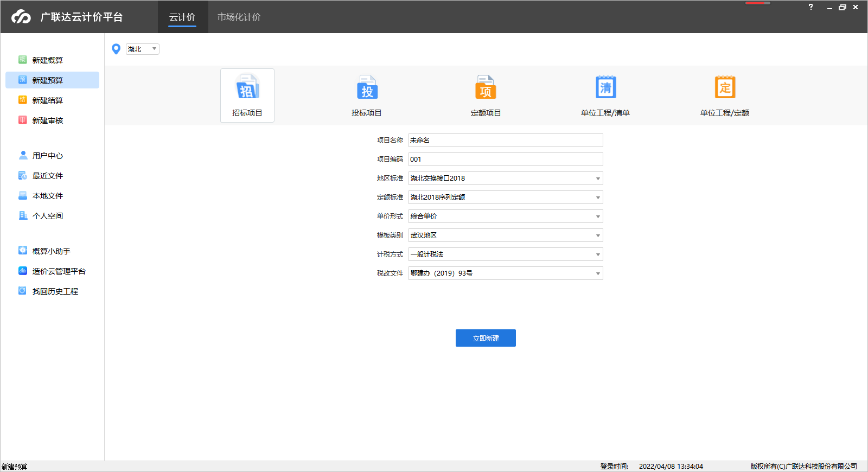Viewport: 868px width, 472px height.
Task: Choose the 招标项目 project type icon
Action: [x=247, y=95]
